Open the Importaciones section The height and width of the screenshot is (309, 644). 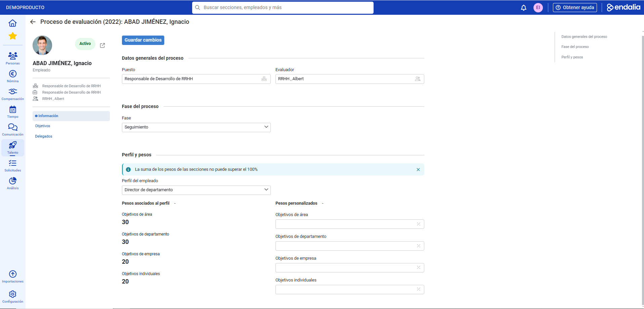click(12, 277)
